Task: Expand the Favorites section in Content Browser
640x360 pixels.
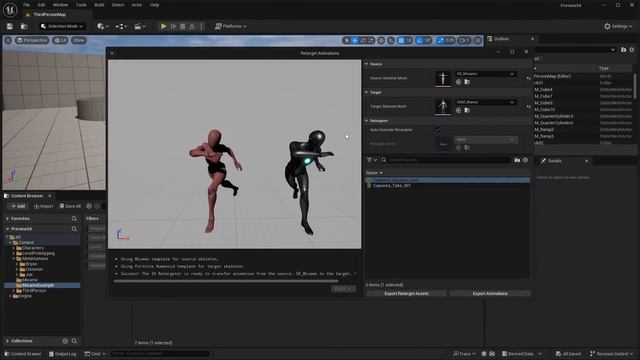Action: tap(7, 219)
